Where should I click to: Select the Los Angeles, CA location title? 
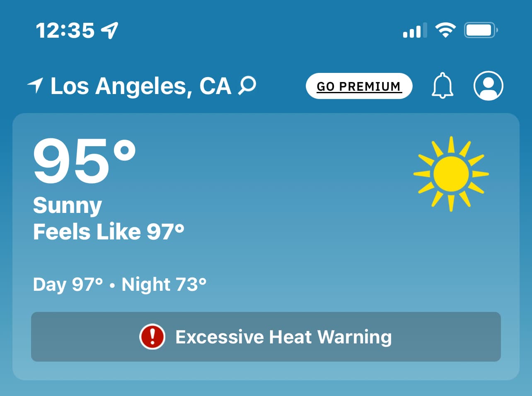141,86
